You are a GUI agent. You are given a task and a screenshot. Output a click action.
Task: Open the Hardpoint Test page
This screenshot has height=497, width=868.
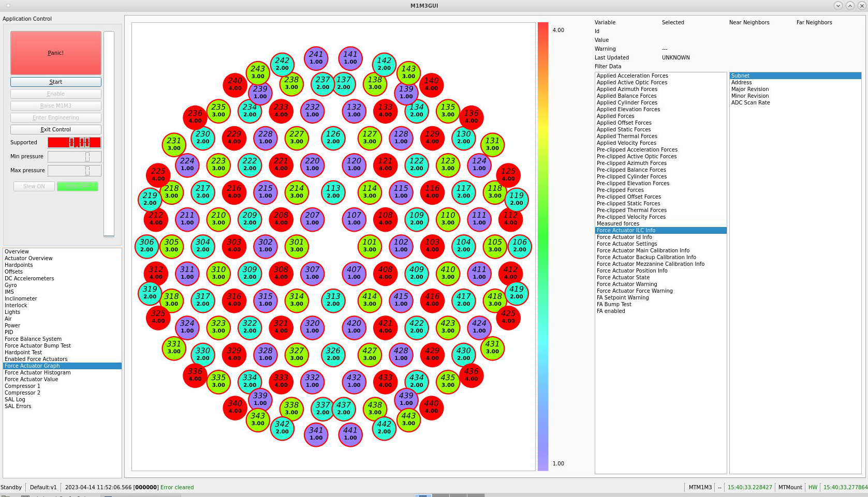click(x=62, y=352)
